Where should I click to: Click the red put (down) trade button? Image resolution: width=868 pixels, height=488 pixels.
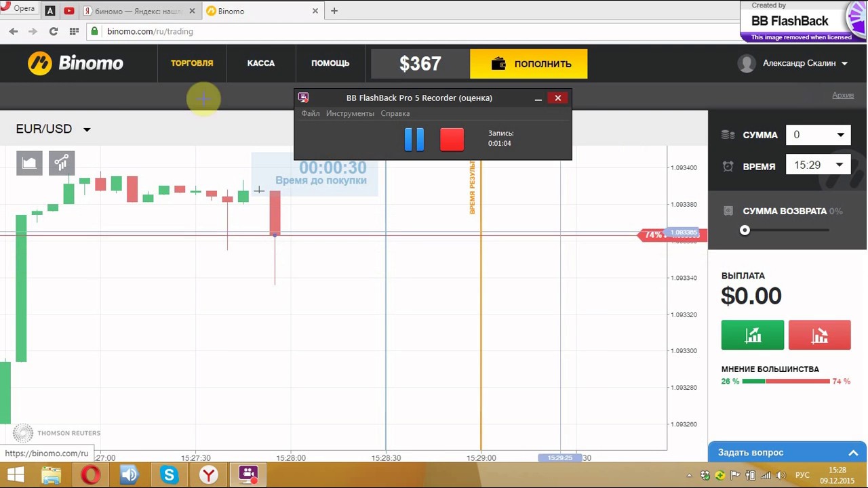(819, 335)
